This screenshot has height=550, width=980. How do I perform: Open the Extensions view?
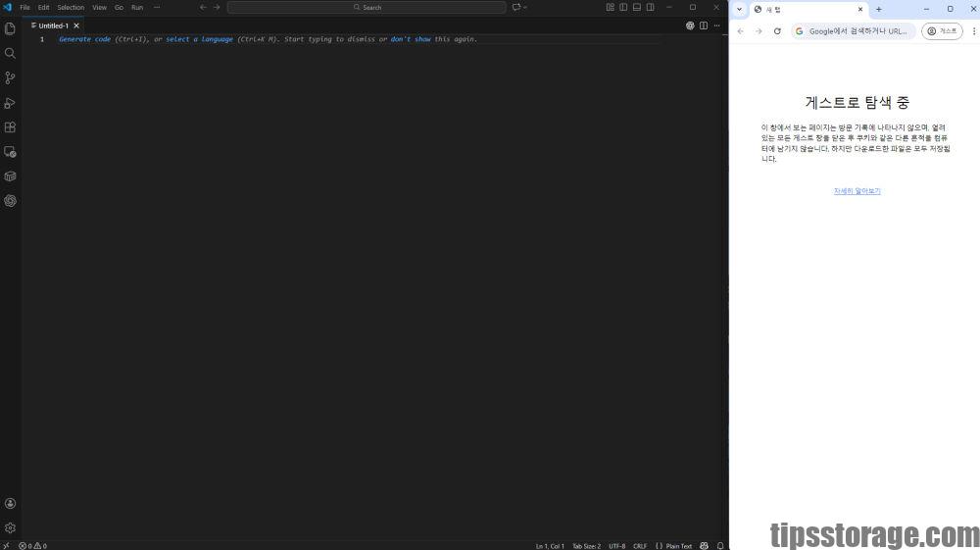(x=10, y=127)
